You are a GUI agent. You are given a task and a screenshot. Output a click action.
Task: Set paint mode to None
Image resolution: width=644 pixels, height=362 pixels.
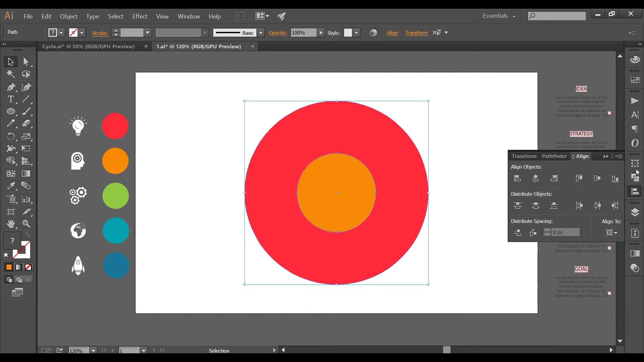(x=29, y=267)
